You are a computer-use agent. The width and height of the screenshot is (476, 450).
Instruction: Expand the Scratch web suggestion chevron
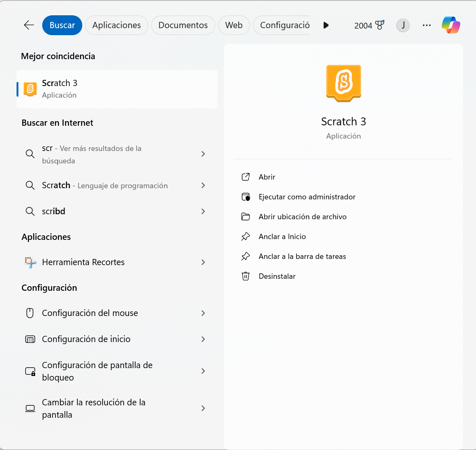tap(203, 185)
